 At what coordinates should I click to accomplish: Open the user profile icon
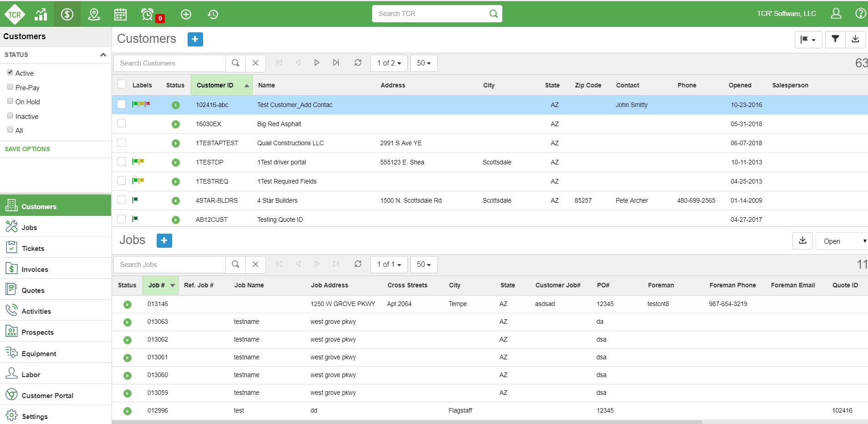click(x=836, y=14)
